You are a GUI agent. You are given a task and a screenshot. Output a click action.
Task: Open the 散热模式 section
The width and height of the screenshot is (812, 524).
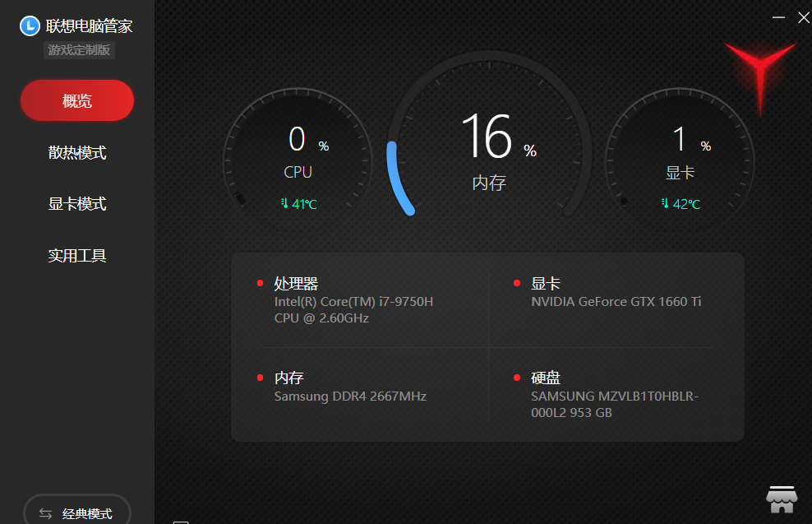77,152
